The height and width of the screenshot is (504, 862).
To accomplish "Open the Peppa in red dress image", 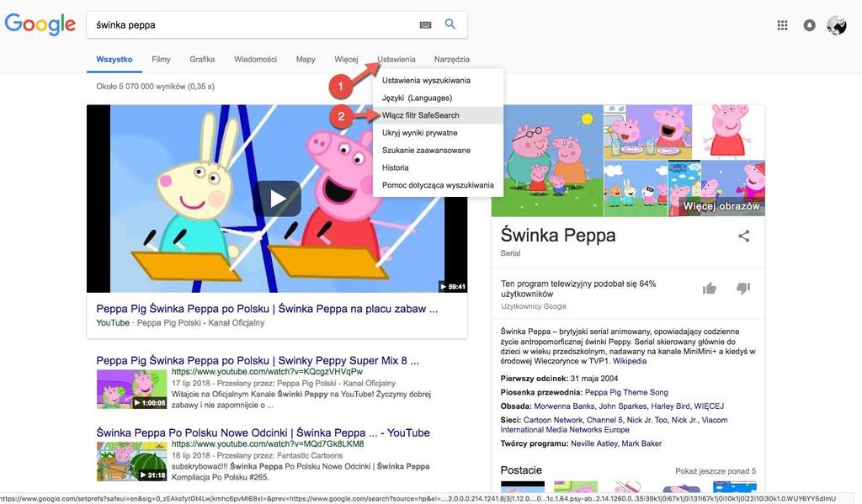I will coord(730,132).
